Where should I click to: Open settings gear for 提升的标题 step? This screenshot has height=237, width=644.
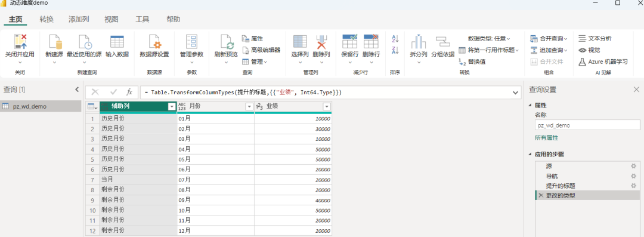coord(633,186)
